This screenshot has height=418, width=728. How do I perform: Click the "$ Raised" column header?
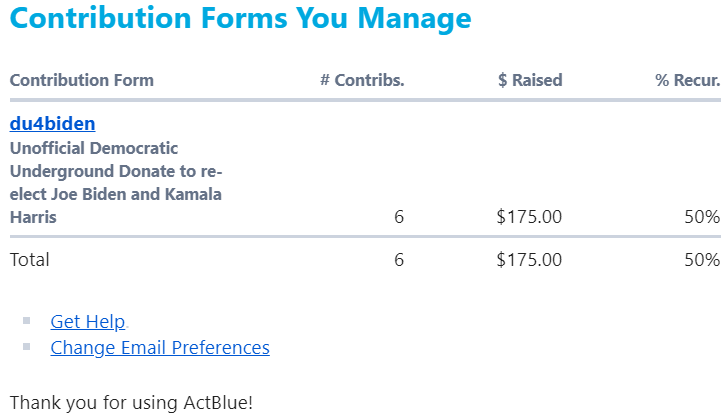coord(530,80)
